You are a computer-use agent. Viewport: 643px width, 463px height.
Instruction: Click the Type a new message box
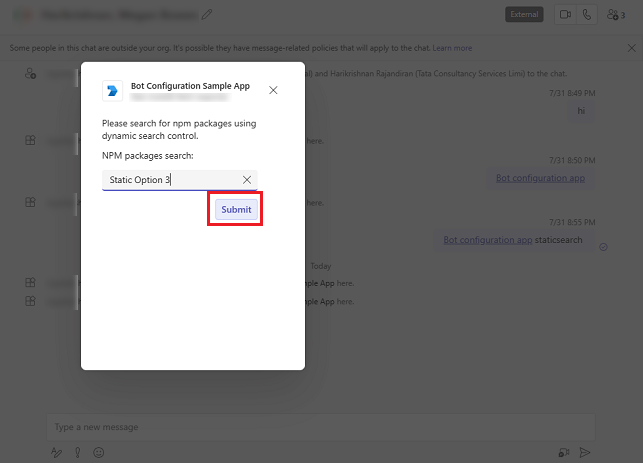tap(321, 427)
